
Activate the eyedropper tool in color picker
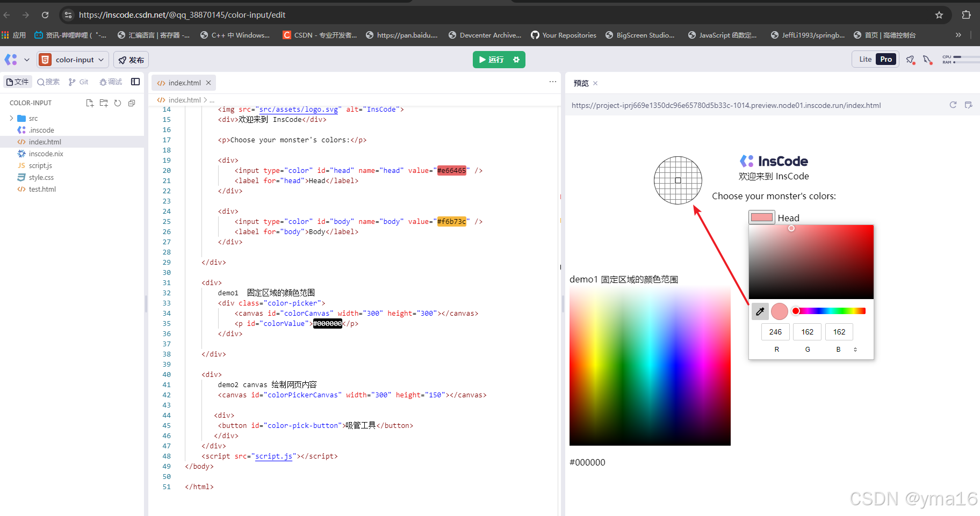click(x=760, y=311)
